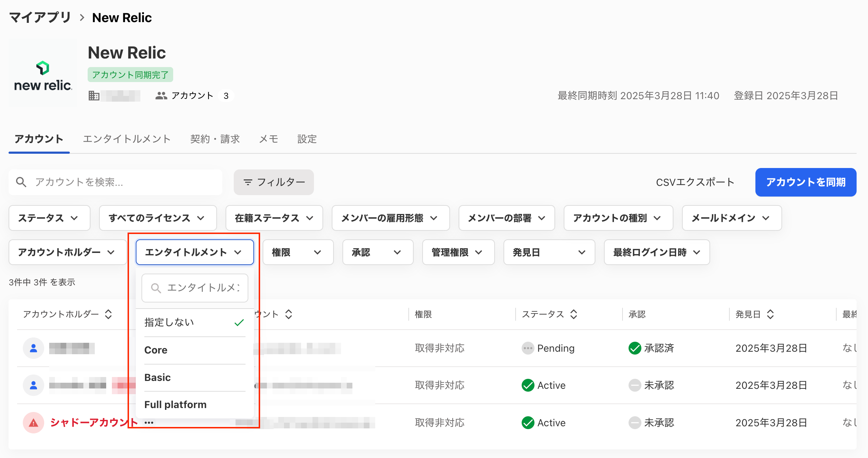Expand the メンバーの雇用形態 filter
The image size is (868, 458).
coord(391,218)
